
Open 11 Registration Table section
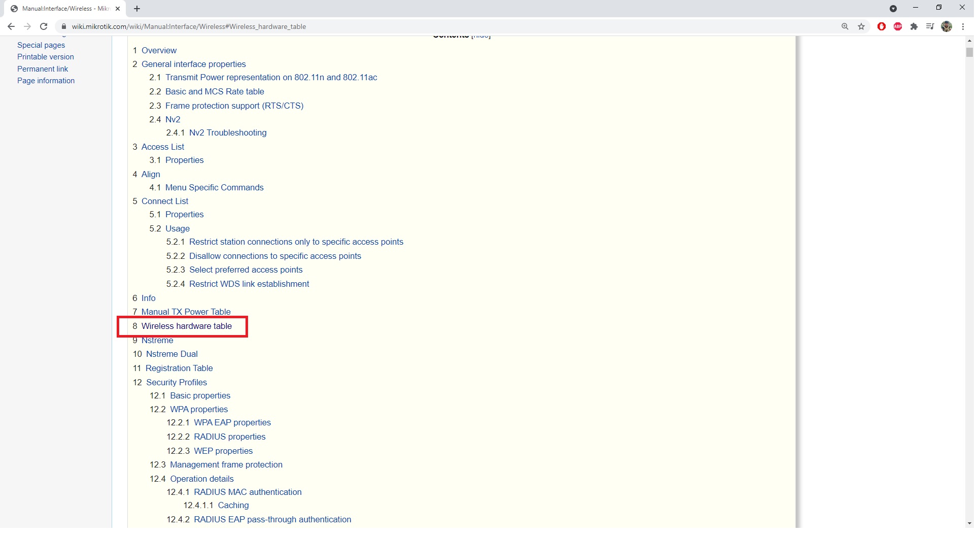pos(180,369)
